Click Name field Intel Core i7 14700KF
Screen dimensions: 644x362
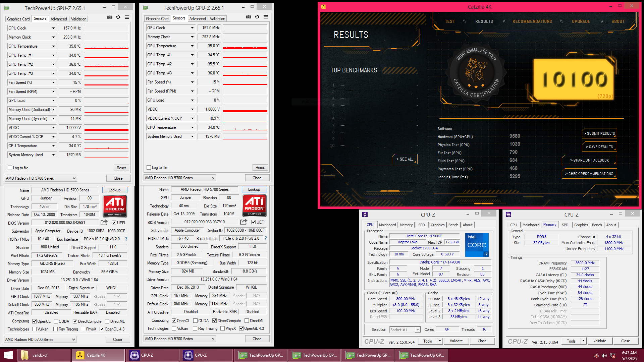[x=424, y=236]
